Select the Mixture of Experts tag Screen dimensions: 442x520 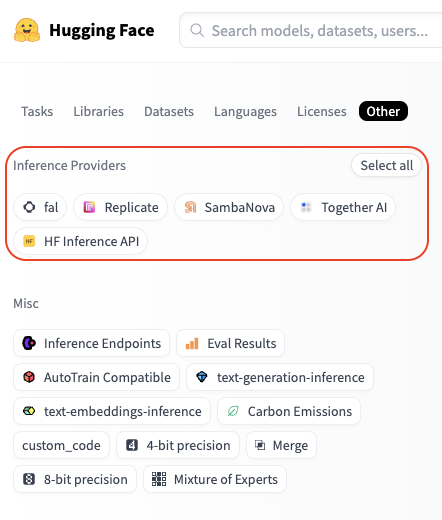pyautogui.click(x=215, y=479)
